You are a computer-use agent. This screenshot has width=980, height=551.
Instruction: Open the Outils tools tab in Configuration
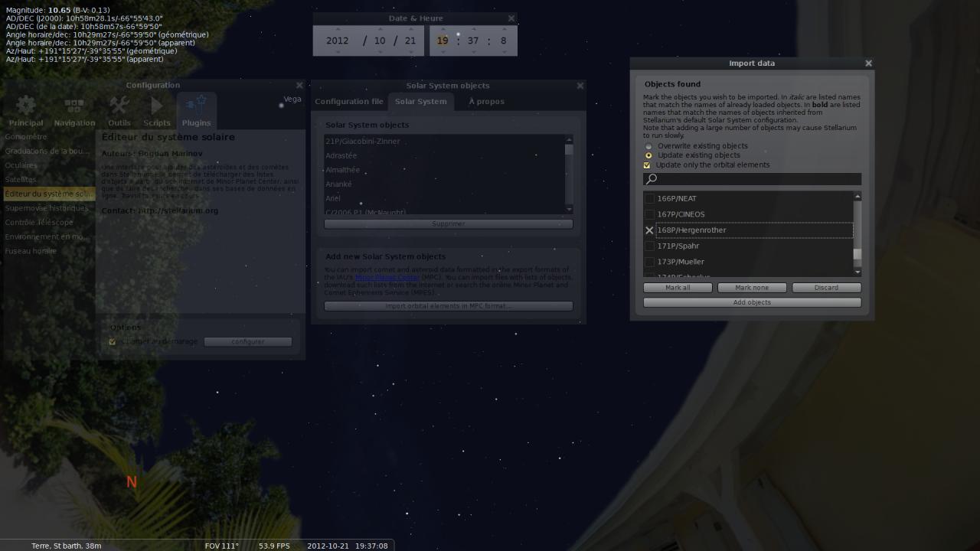coord(119,110)
